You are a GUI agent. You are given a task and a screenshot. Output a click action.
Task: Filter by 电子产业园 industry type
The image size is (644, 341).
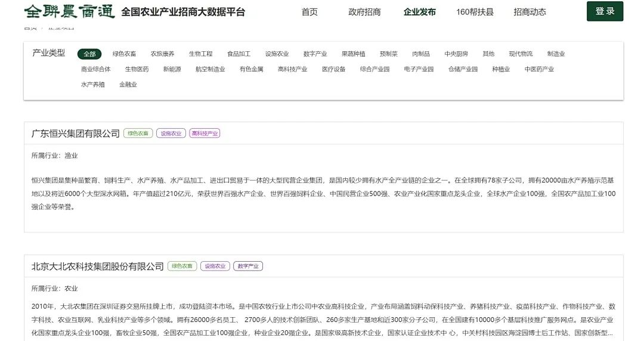[x=419, y=69]
